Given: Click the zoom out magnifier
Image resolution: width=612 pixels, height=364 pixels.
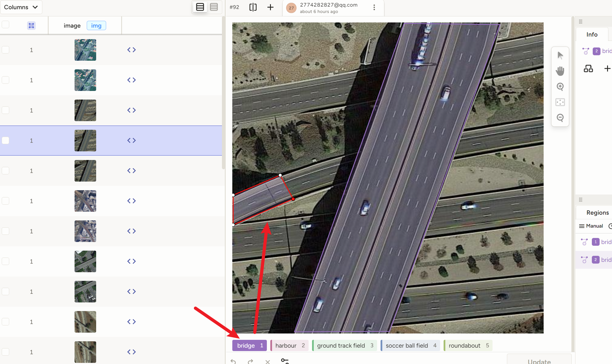Looking at the screenshot, I should pos(560,118).
